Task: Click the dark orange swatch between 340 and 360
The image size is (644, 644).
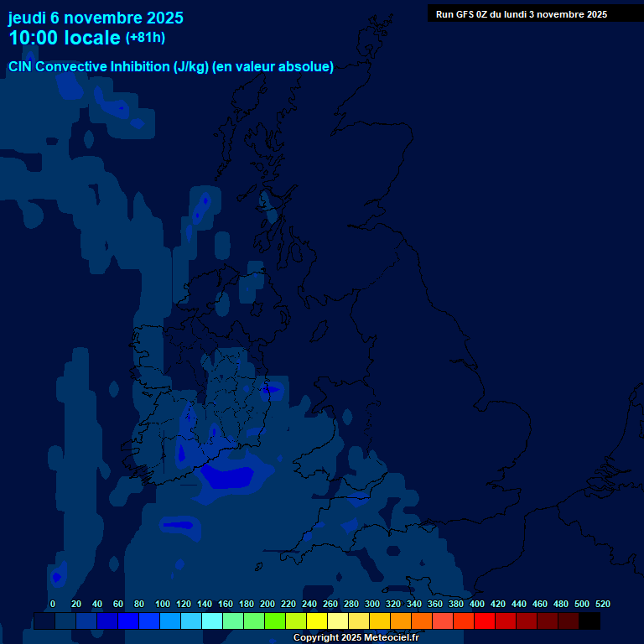Action: click(x=422, y=621)
